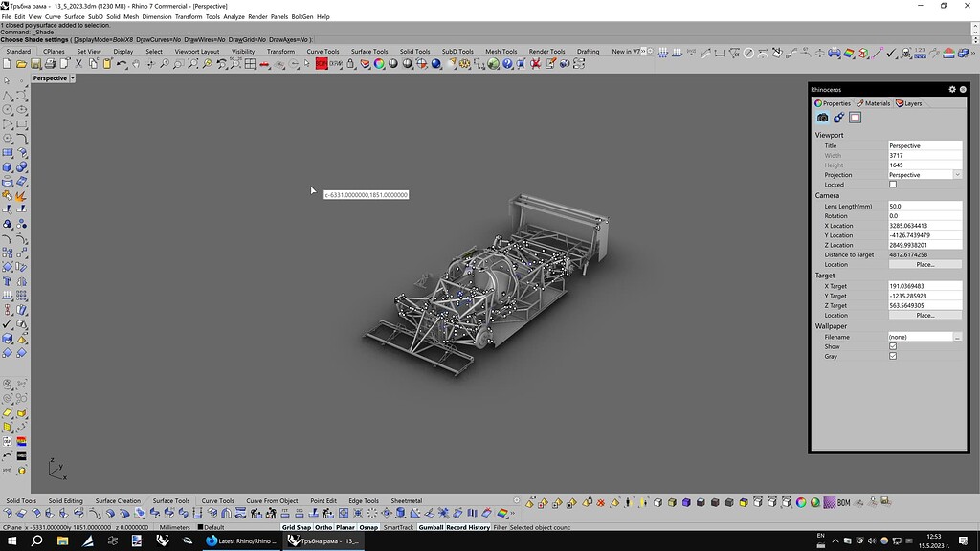This screenshot has height=551, width=980.
Task: Toggle Ortho in the status bar
Action: click(323, 527)
